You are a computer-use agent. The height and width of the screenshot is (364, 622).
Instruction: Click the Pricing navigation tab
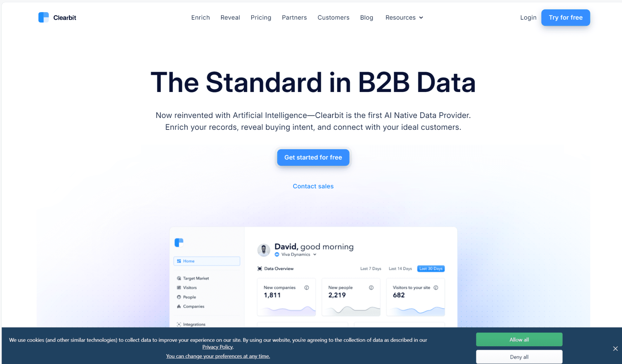261,17
